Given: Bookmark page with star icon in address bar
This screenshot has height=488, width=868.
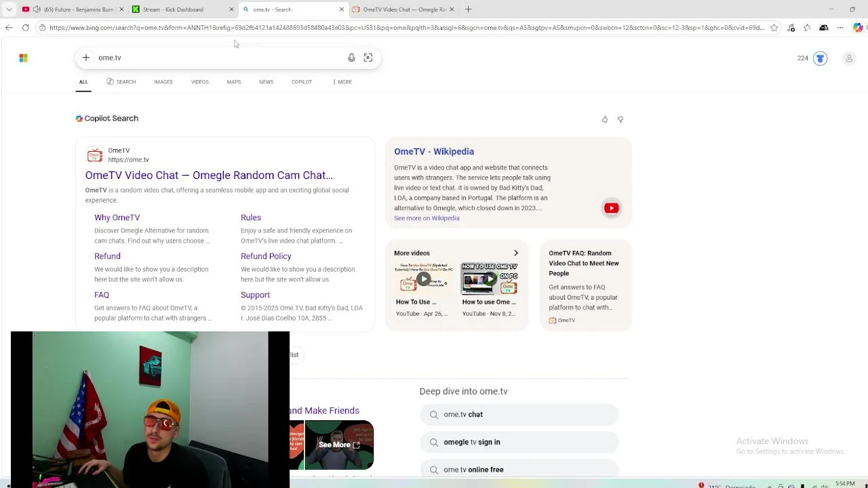Looking at the screenshot, I should 774,28.
